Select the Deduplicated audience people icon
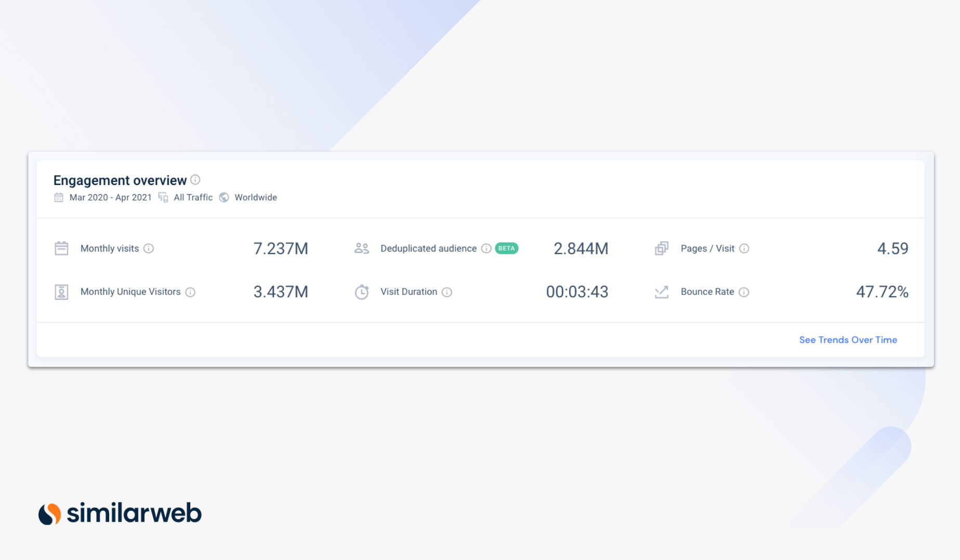Viewport: 960px width, 560px height. 362,248
